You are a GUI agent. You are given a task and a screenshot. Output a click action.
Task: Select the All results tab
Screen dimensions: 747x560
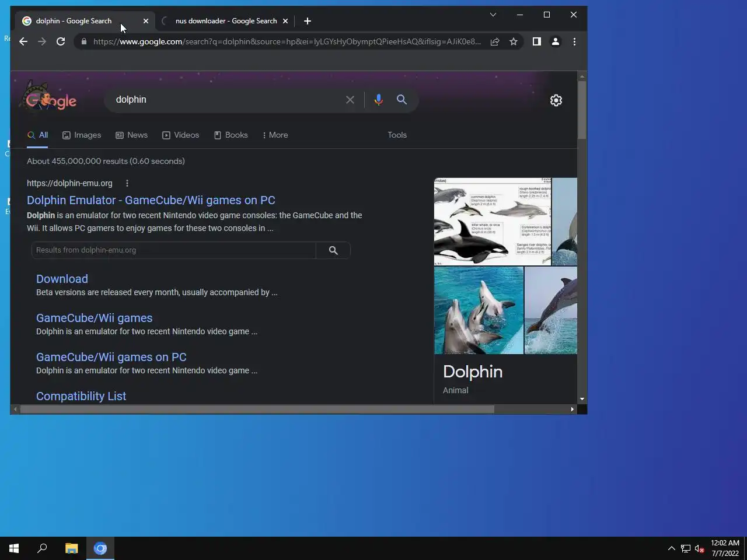(x=37, y=135)
